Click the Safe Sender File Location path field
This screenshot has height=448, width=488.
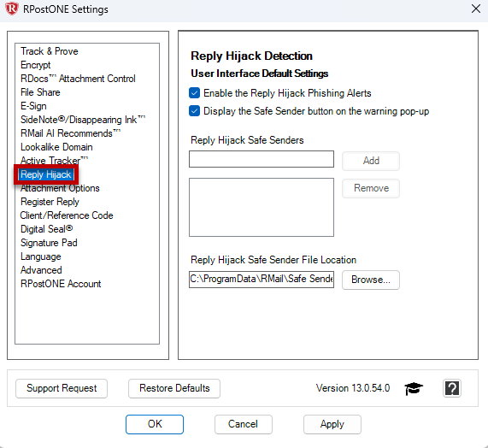262,280
